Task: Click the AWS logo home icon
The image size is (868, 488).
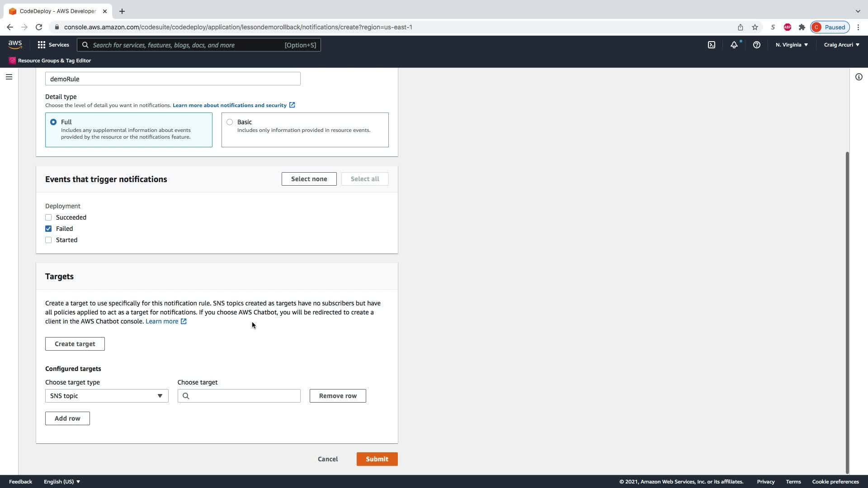Action: pos(15,45)
